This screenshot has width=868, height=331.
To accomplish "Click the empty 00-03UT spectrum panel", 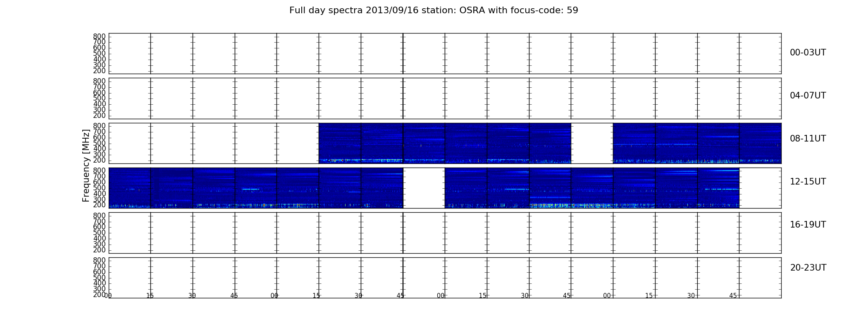I will (445, 53).
